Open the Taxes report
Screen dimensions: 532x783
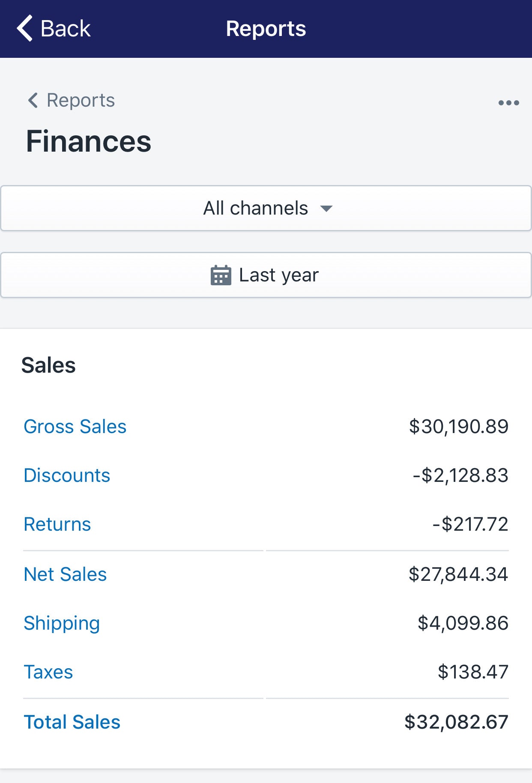48,672
